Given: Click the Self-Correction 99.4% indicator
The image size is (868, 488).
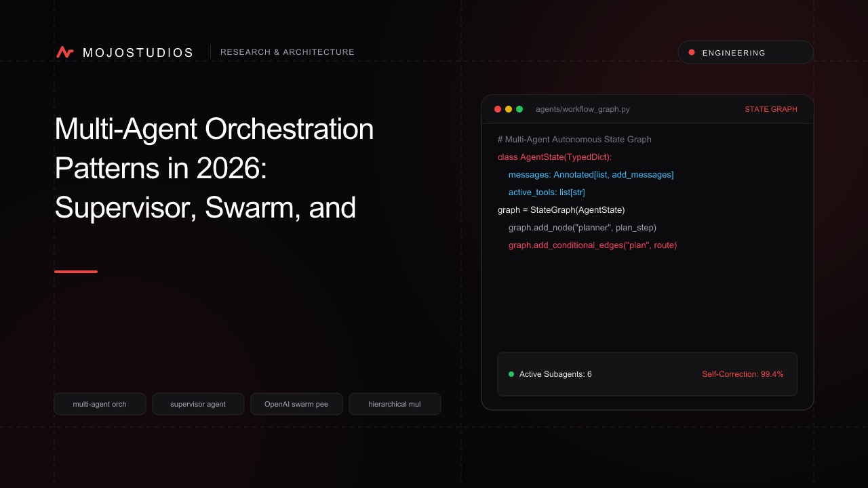Looking at the screenshot, I should click(743, 374).
